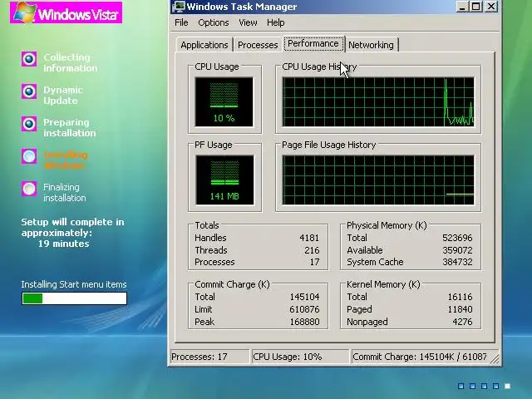Click 'Installing Start menu items' text
The image size is (532, 399).
(74, 284)
